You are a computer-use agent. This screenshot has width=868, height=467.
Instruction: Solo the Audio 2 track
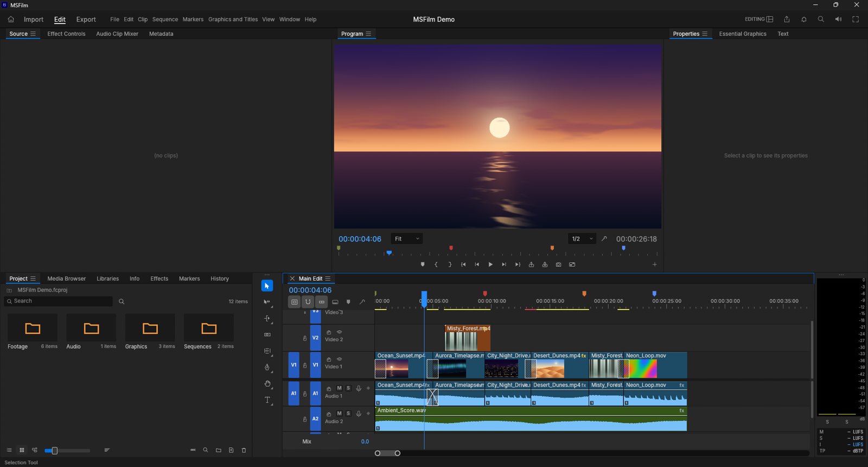click(348, 414)
